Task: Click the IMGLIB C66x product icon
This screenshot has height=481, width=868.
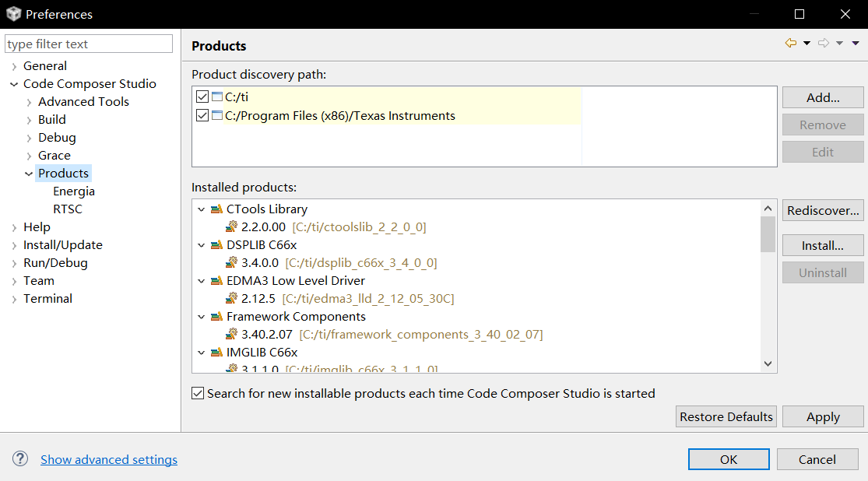Action: tap(215, 353)
